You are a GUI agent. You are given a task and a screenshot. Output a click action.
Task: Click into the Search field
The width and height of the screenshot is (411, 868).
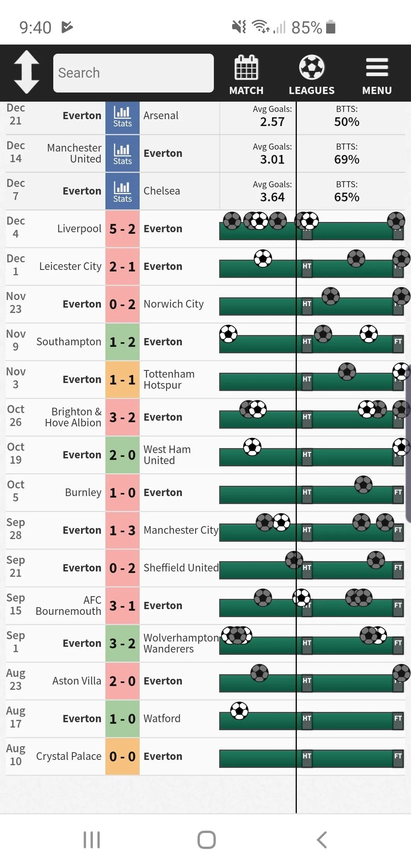click(133, 73)
